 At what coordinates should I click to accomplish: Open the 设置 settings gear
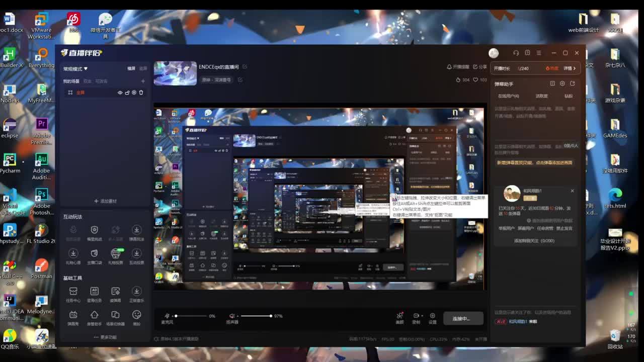pyautogui.click(x=433, y=318)
